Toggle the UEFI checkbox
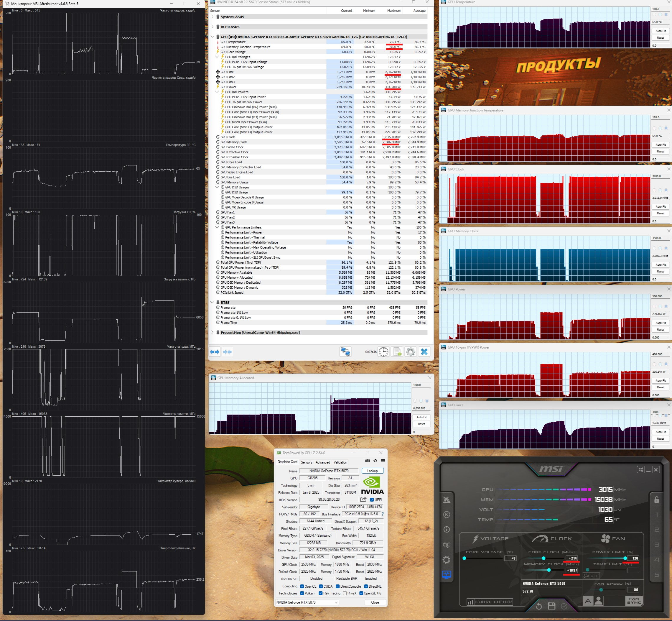 (372, 500)
